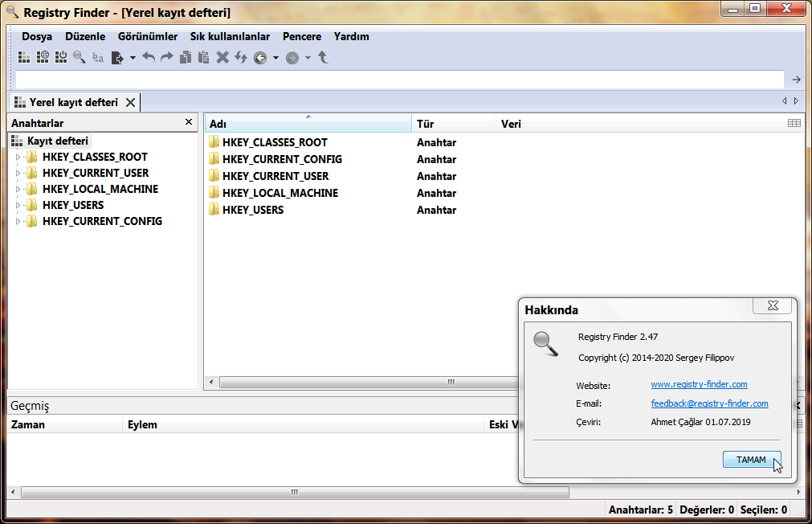The height and width of the screenshot is (524, 812).
Task: Expand HKEY_CURRENT_CONFIG in tree
Action: tap(18, 221)
